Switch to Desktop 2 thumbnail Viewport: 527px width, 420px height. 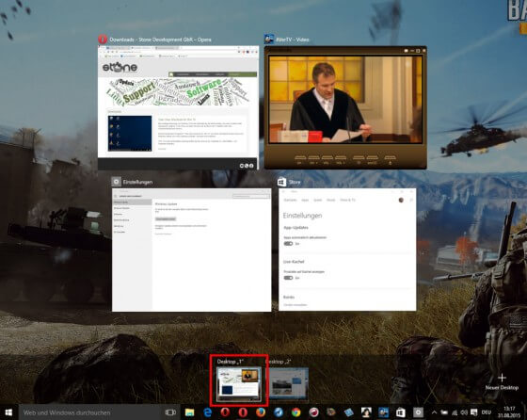pos(288,383)
